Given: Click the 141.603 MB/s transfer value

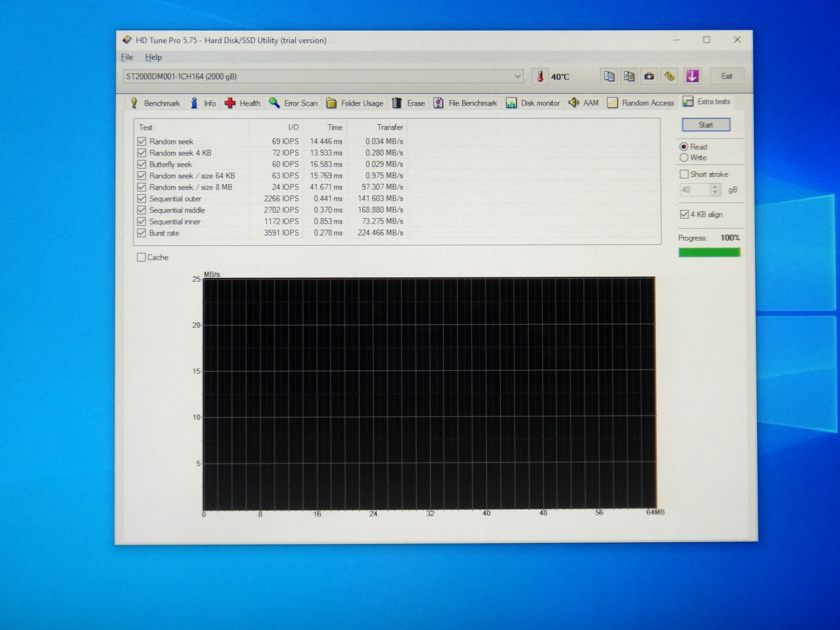Looking at the screenshot, I should tap(380, 199).
